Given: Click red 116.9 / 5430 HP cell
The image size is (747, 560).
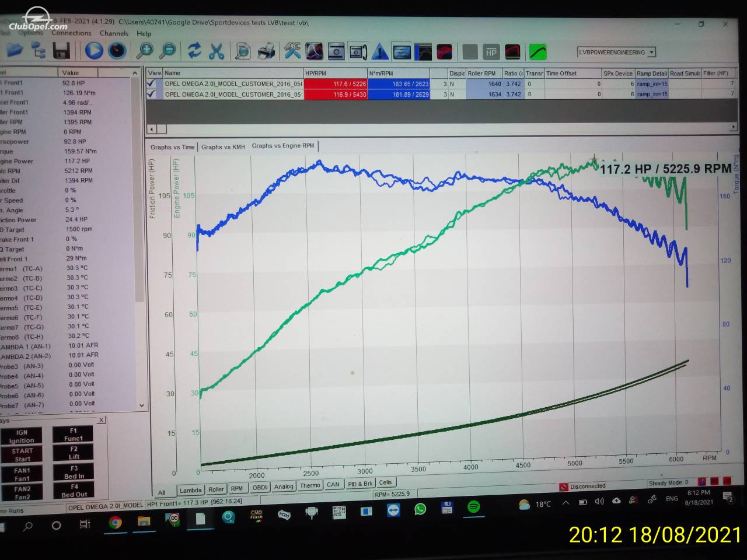Looking at the screenshot, I should (335, 94).
